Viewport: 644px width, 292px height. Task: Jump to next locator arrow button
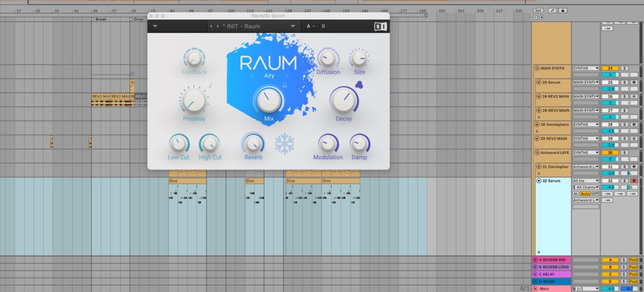point(541,17)
